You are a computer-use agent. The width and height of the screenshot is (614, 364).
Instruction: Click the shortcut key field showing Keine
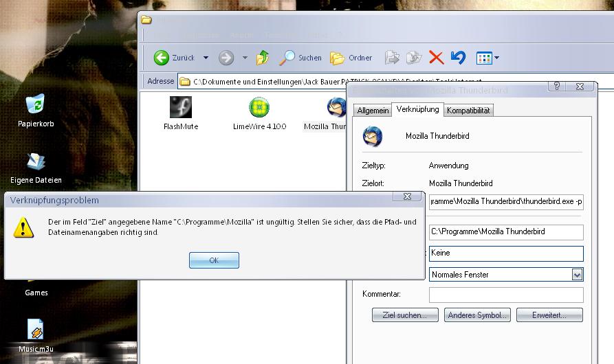(x=506, y=253)
